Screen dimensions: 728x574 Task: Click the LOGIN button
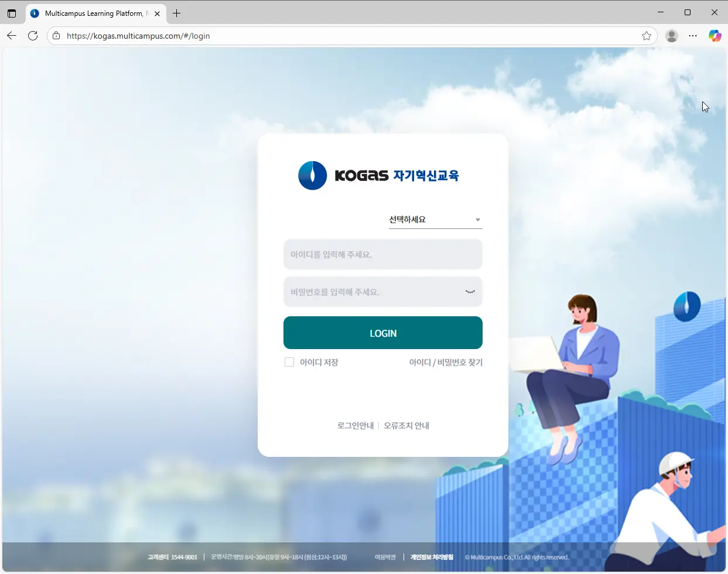[x=383, y=333]
